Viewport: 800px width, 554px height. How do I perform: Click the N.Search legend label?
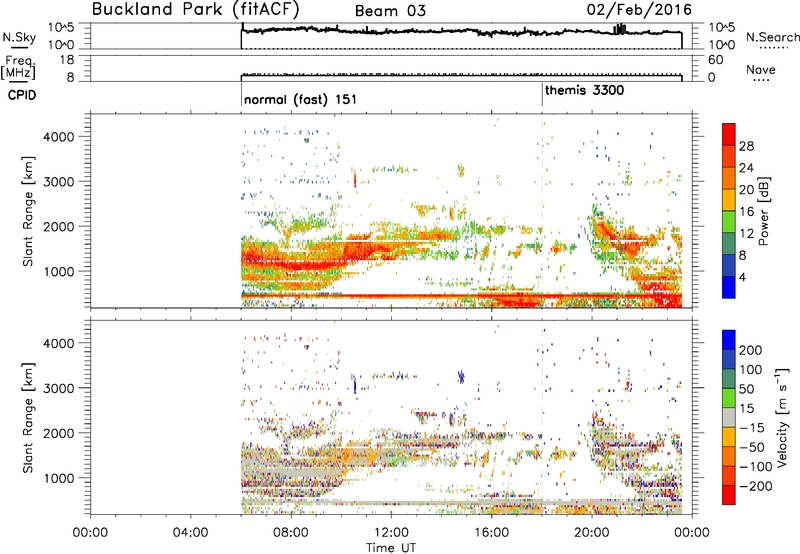click(772, 37)
